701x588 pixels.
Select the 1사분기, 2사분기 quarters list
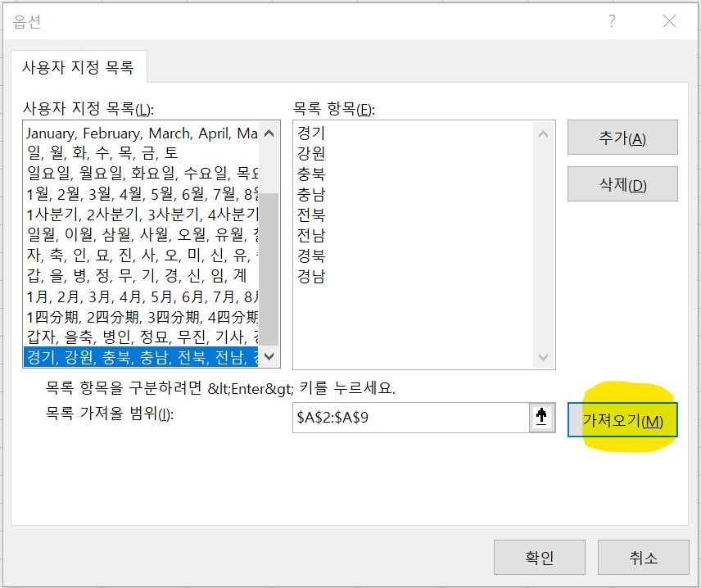tap(131, 213)
